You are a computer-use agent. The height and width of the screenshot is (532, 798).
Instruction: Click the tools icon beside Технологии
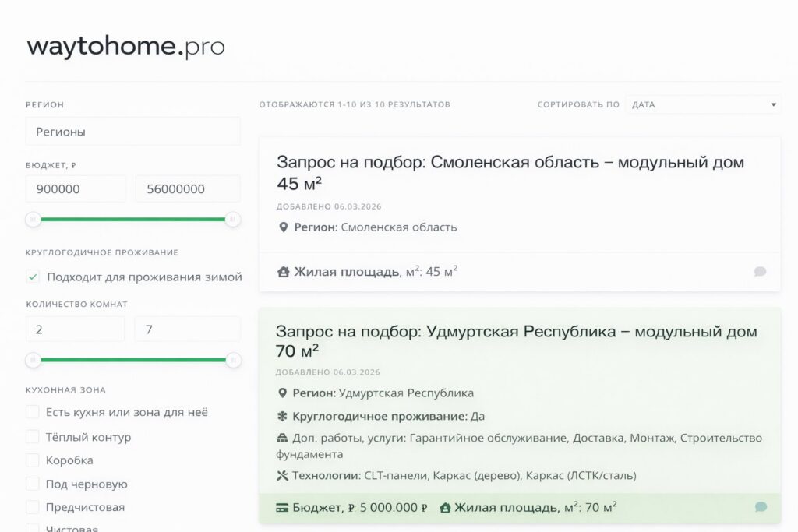point(283,475)
